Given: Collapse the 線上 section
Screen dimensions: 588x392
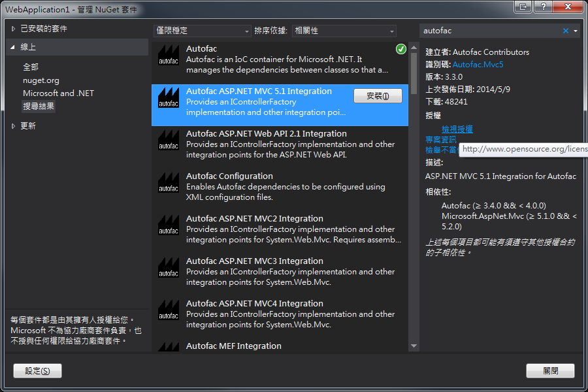Looking at the screenshot, I should tap(13, 47).
